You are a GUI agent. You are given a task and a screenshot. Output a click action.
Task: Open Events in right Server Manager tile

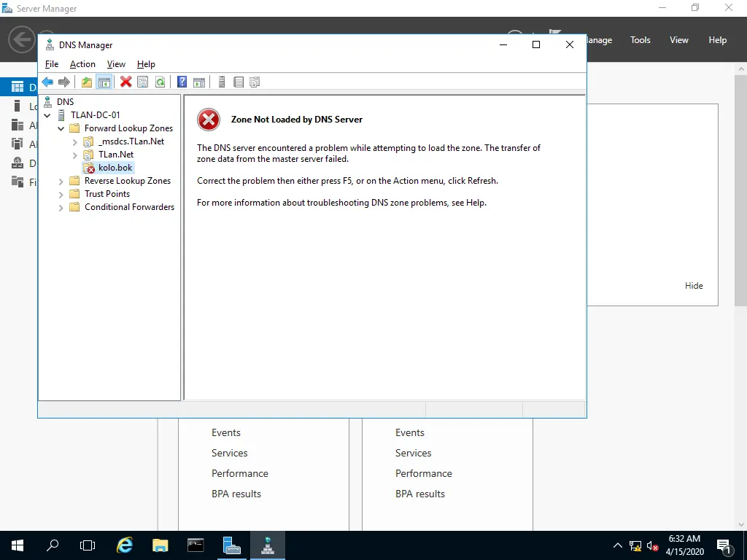(x=410, y=432)
